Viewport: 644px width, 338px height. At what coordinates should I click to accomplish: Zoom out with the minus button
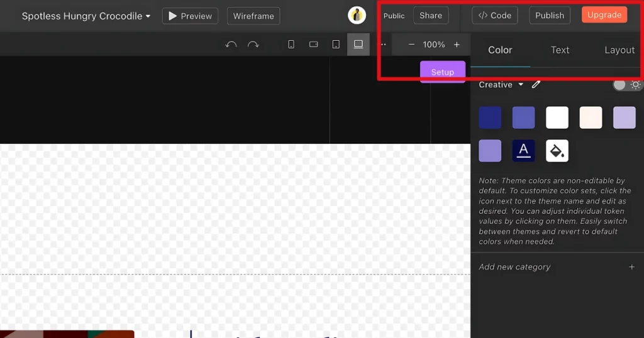pos(411,45)
